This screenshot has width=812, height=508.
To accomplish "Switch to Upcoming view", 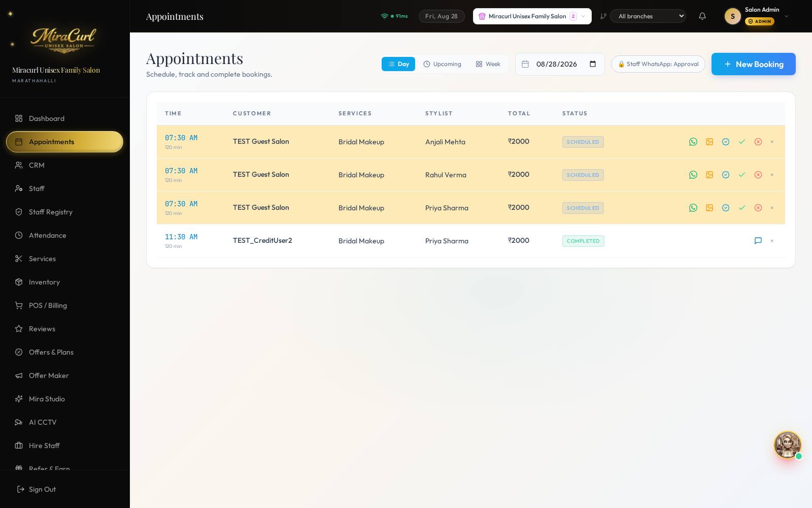I will [x=442, y=64].
